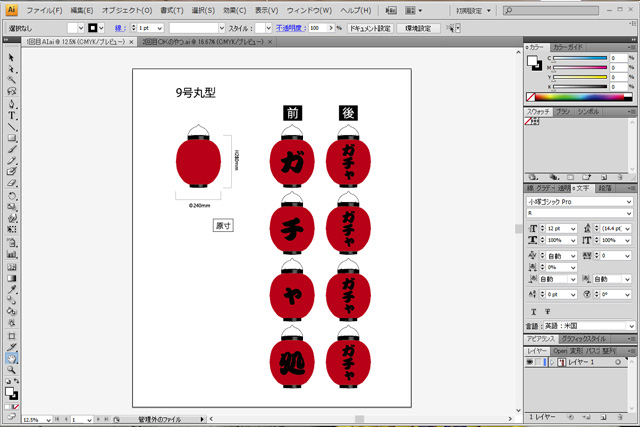
Task: Select the Direct Selection tool
Action: point(11,69)
